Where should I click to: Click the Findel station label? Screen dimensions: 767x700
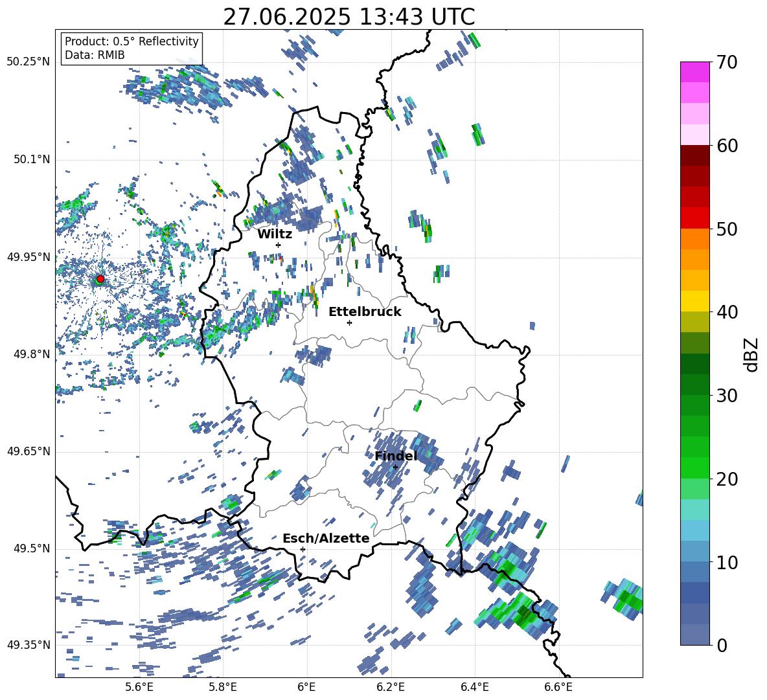point(396,456)
